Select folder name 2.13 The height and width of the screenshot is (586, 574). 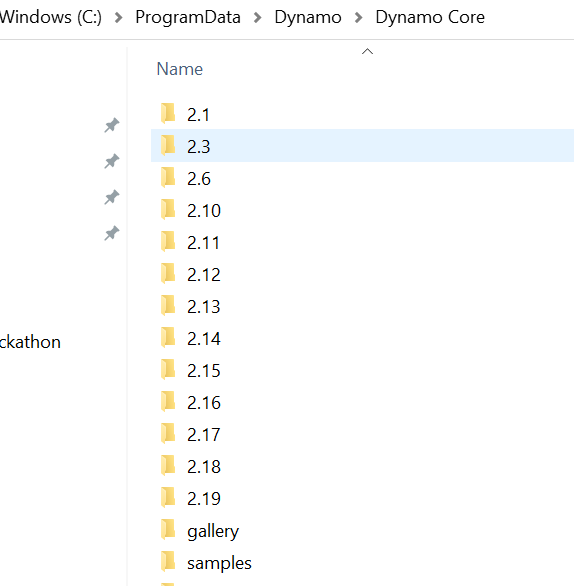[x=204, y=307]
